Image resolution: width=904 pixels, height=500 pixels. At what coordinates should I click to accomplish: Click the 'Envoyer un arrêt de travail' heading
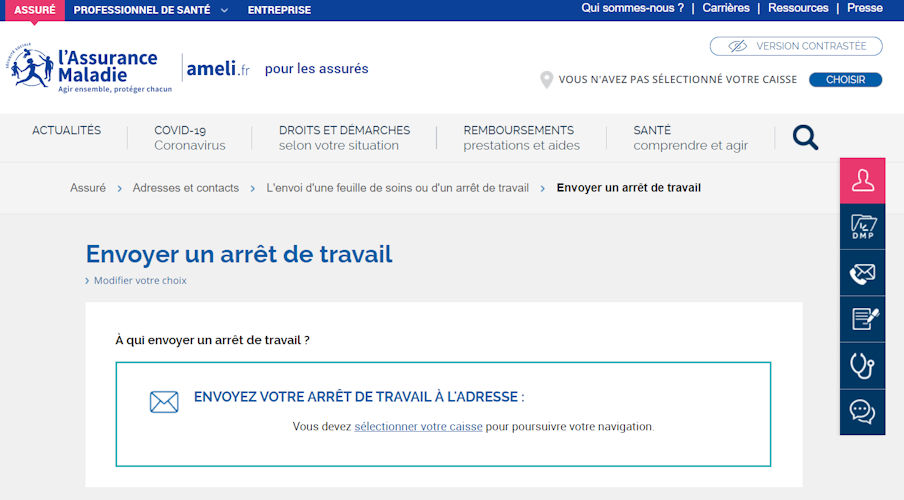(239, 254)
